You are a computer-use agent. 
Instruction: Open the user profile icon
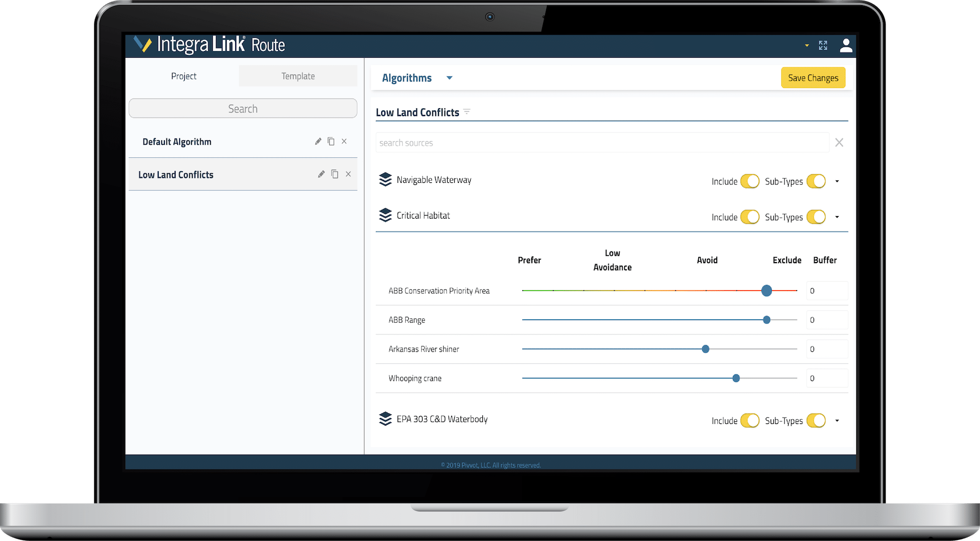point(846,45)
